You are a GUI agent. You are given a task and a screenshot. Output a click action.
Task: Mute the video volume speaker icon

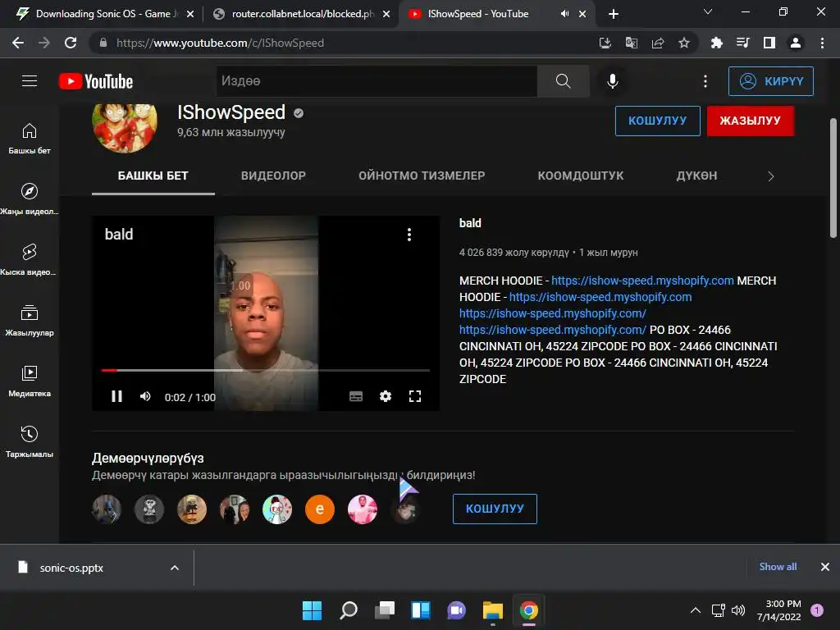click(145, 396)
